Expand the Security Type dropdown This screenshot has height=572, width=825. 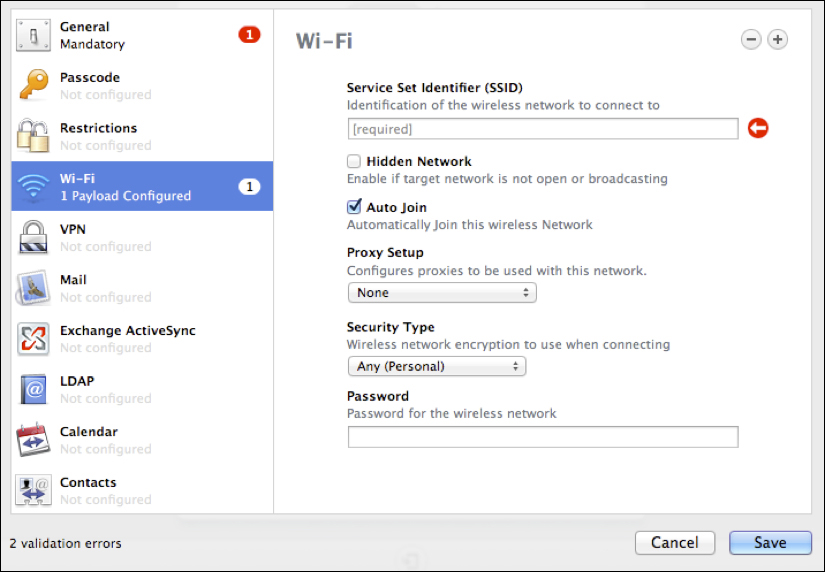tap(437, 366)
